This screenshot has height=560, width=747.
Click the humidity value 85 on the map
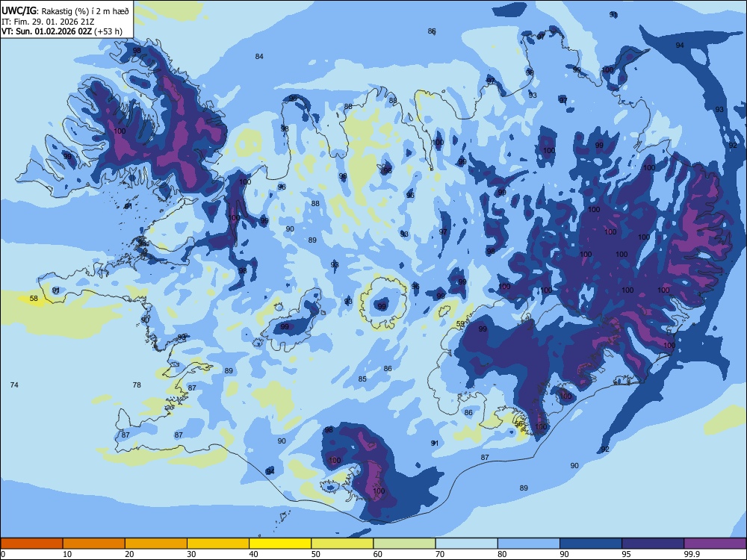362,379
